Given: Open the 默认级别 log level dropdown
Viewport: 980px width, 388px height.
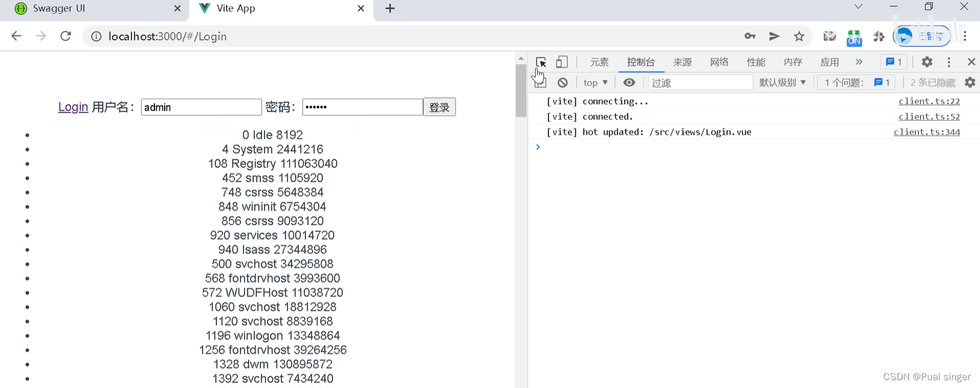Looking at the screenshot, I should click(782, 82).
